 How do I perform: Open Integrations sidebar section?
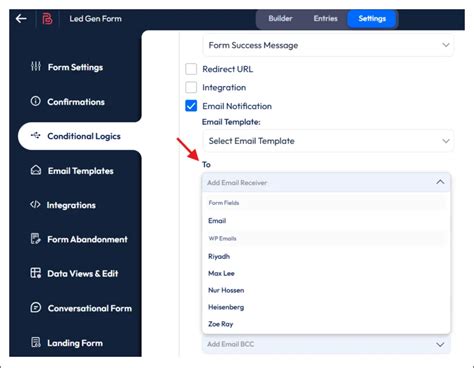coord(71,205)
